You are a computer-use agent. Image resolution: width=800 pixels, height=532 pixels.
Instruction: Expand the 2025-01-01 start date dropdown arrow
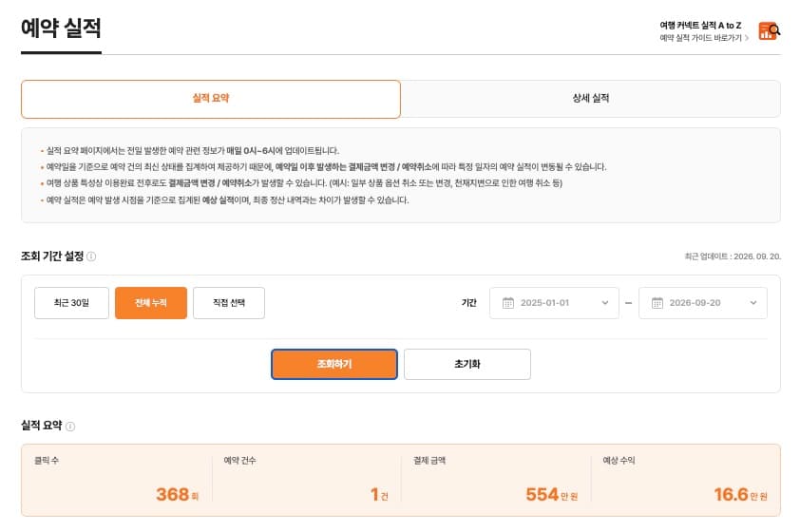[x=604, y=302]
